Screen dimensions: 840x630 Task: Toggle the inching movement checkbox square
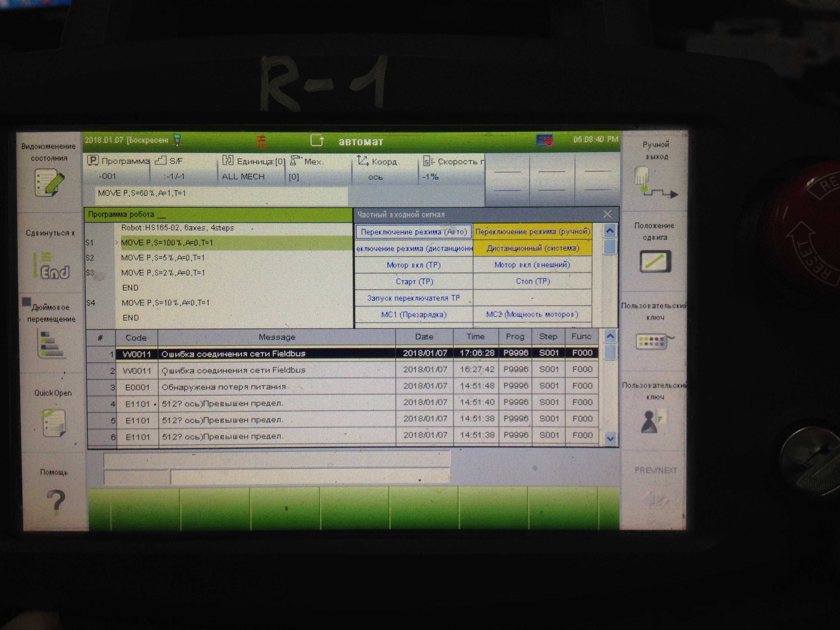(x=26, y=302)
